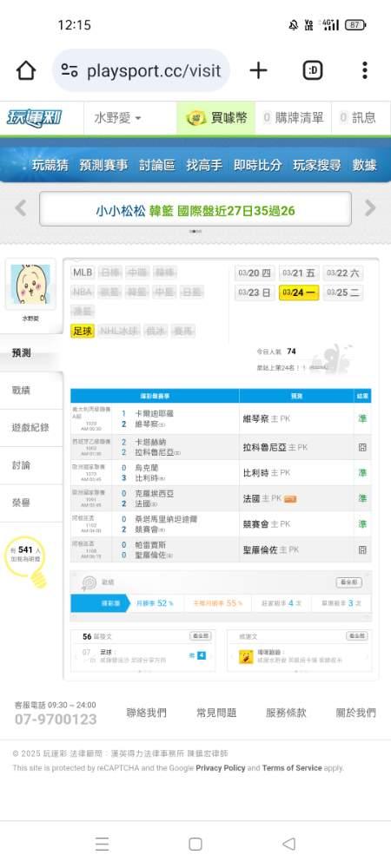This screenshot has height=868, width=391.
Task: Click 買噱幣 button
Action: click(216, 118)
